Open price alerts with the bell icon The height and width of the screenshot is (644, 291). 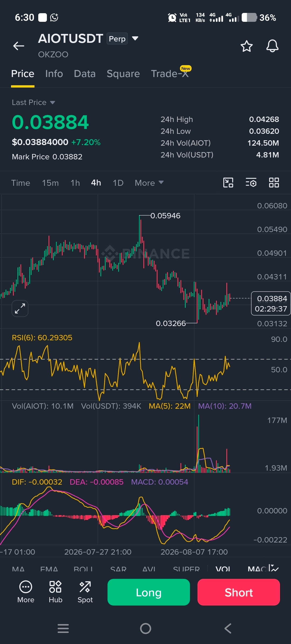coord(272,46)
